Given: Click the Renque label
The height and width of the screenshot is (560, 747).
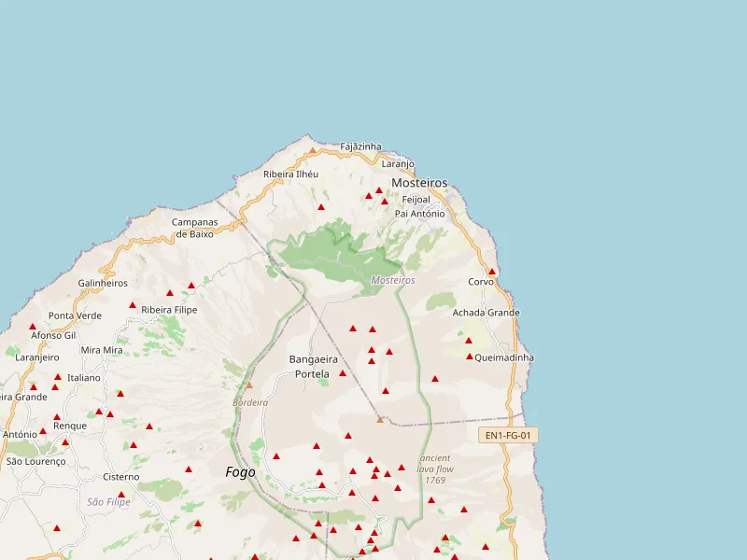Looking at the screenshot, I should [x=70, y=426].
